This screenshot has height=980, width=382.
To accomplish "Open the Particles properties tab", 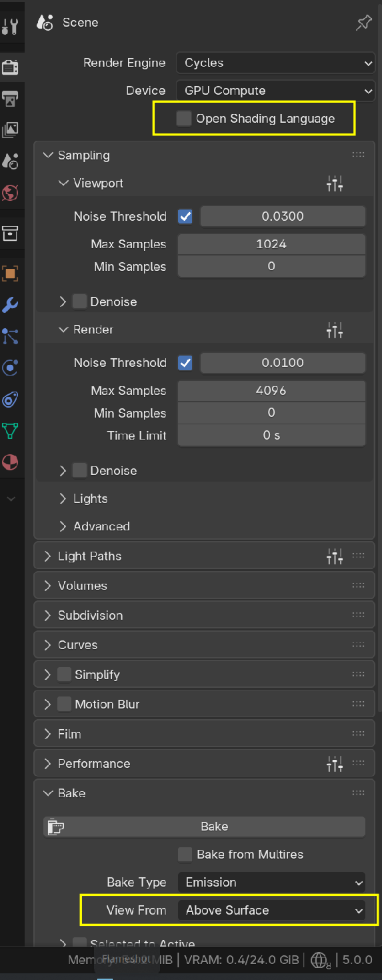I will pos(10,336).
